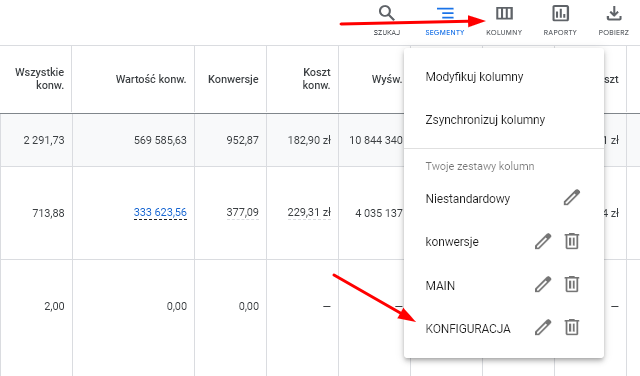Sort by Wartość konw. column header
Image resolution: width=640 pixels, height=376 pixels.
[x=151, y=79]
